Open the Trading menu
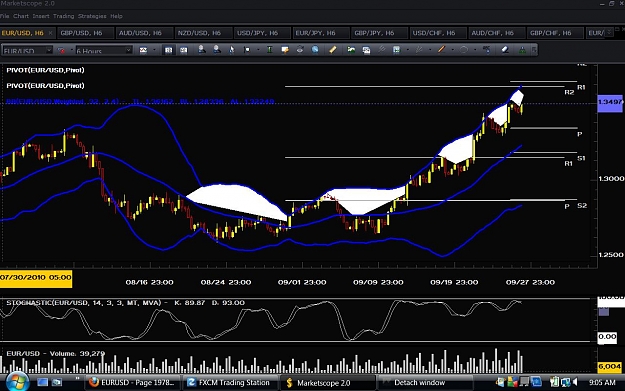 (64, 16)
